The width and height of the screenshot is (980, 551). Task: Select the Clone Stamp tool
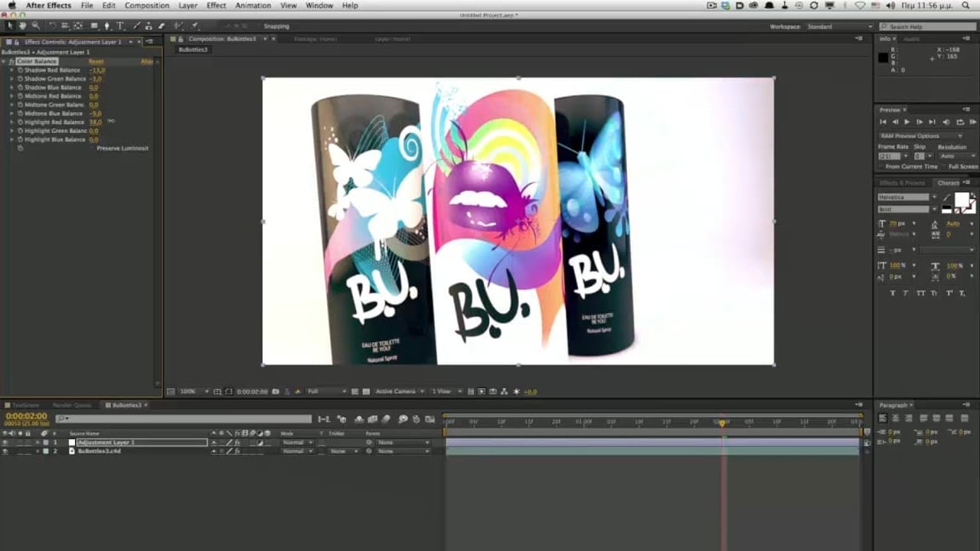point(149,26)
